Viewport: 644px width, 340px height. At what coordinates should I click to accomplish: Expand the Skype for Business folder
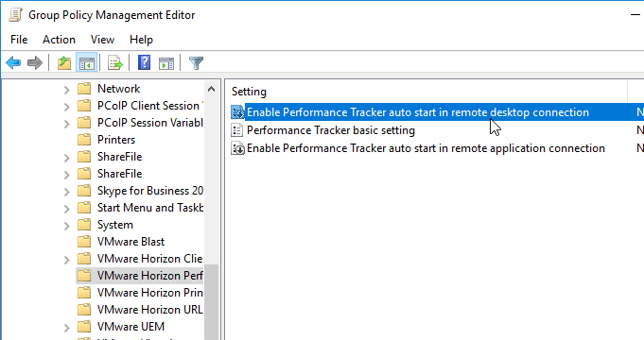click(66, 192)
